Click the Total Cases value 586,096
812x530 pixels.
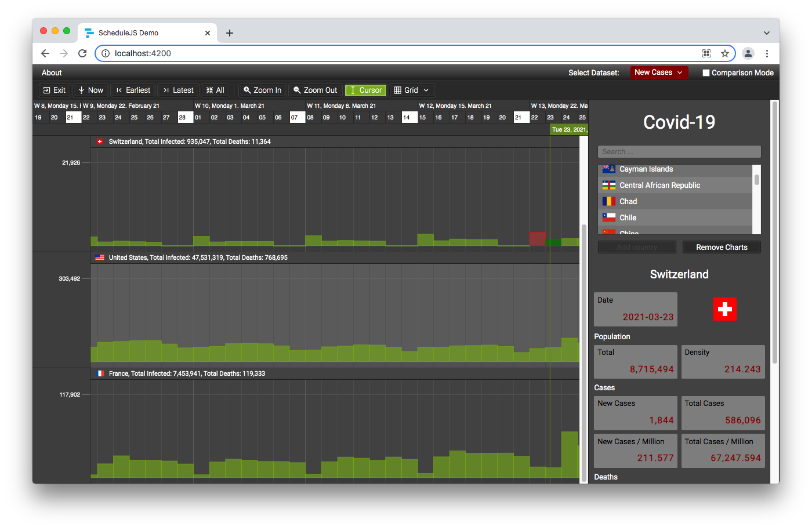(743, 420)
